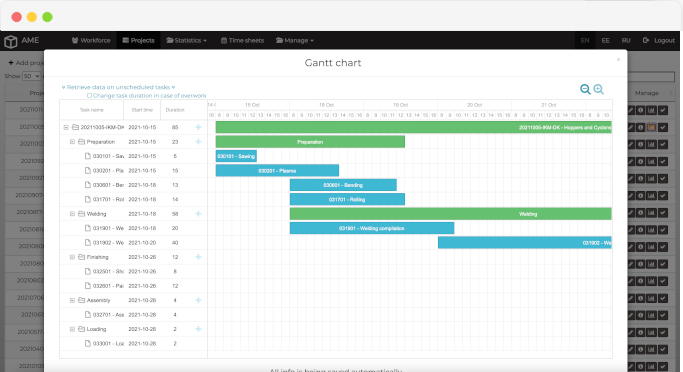Select the 031701 - Rolling task bar
Viewport: 683px width, 372px height.
(x=347, y=199)
